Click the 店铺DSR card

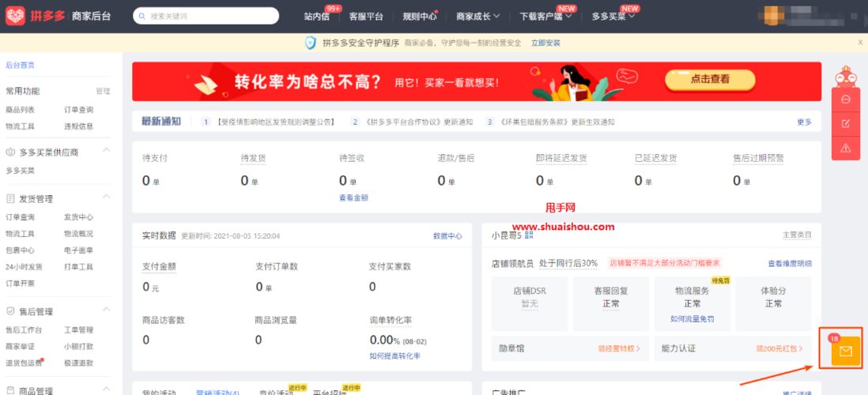coord(530,303)
